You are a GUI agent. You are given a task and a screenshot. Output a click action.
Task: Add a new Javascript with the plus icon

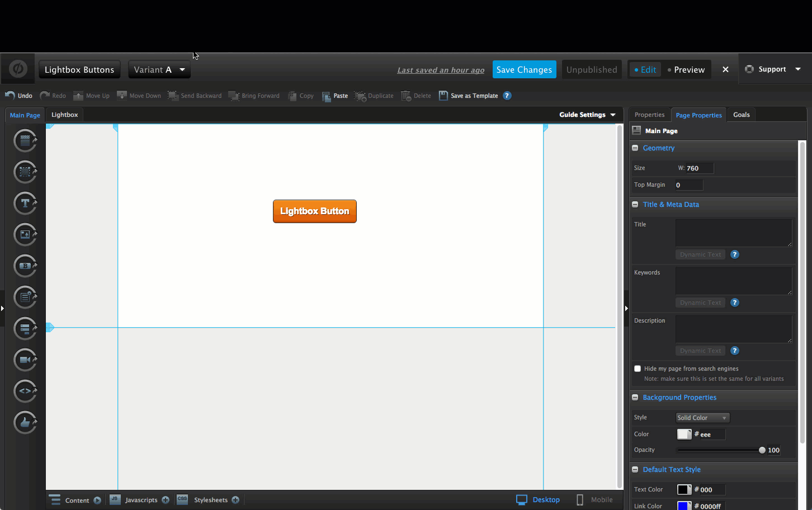coord(166,499)
